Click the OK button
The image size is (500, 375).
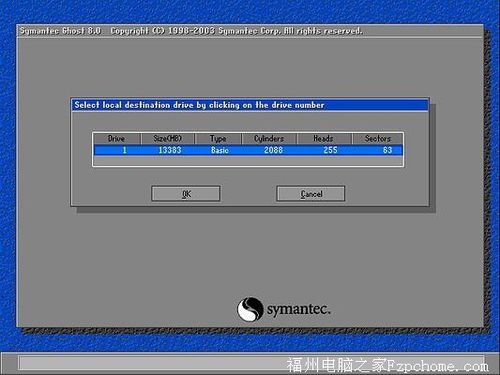point(186,194)
